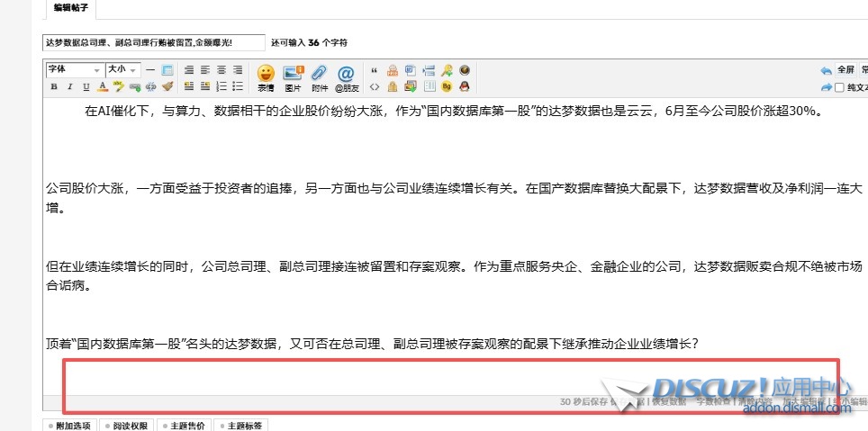Click the post title input field
Screen dimensions: 868x431
pyautogui.click(x=153, y=42)
